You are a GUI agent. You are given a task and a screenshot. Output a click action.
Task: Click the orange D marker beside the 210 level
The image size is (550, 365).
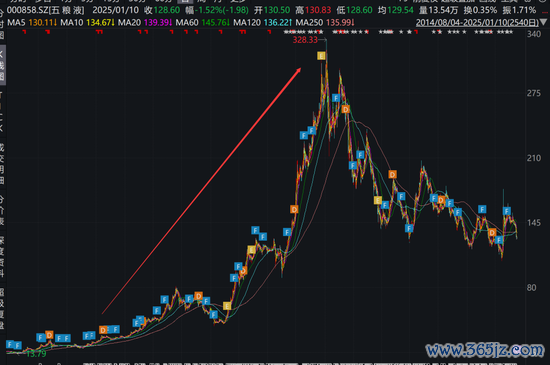click(393, 174)
